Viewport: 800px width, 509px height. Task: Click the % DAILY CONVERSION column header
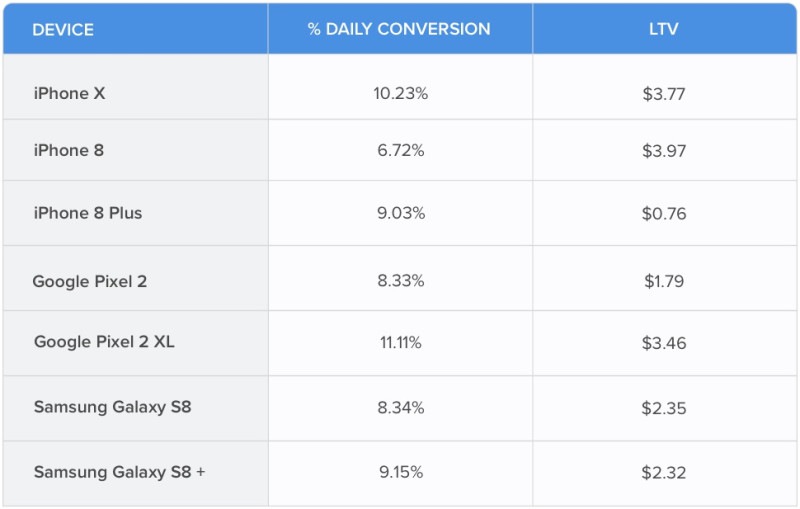tap(399, 29)
